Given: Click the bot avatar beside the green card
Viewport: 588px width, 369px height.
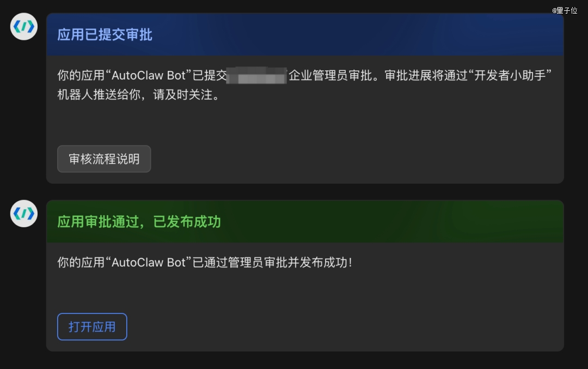Looking at the screenshot, I should (23, 214).
